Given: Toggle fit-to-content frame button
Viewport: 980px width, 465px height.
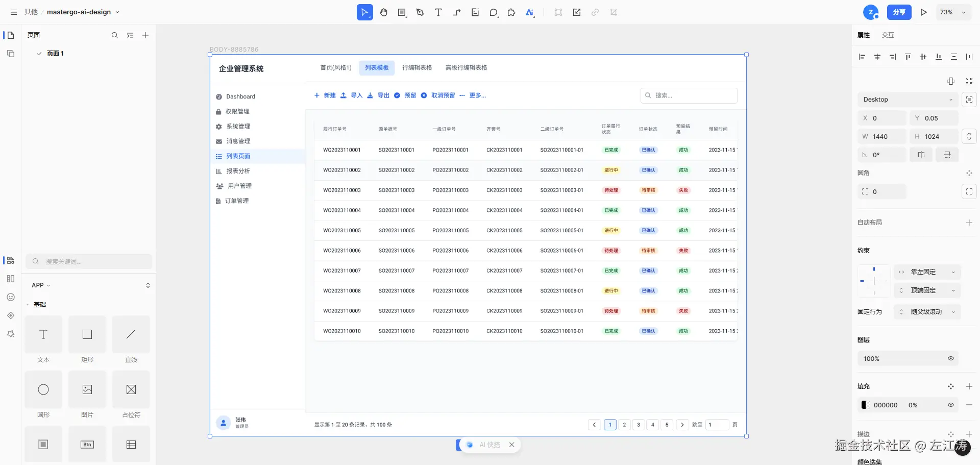Looking at the screenshot, I should click(969, 100).
